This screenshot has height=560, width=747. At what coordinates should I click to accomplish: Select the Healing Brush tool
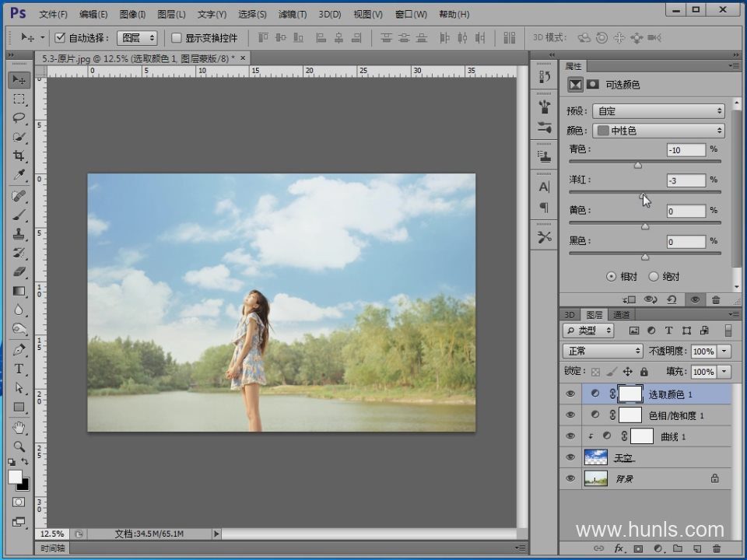tap(19, 196)
